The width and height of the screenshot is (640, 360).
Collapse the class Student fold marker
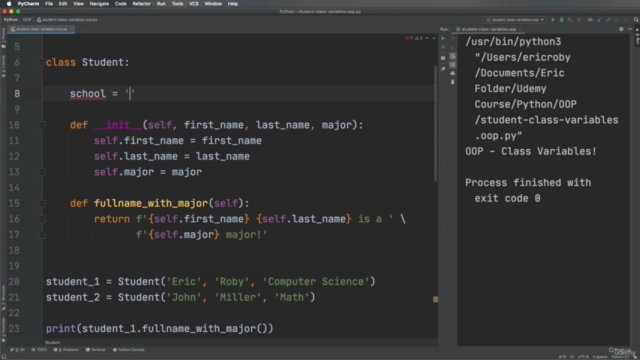point(42,62)
